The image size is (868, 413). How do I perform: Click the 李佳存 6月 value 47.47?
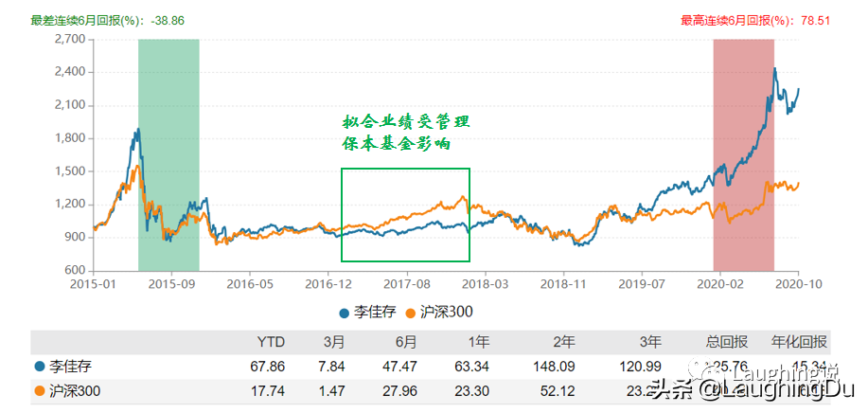(x=399, y=367)
